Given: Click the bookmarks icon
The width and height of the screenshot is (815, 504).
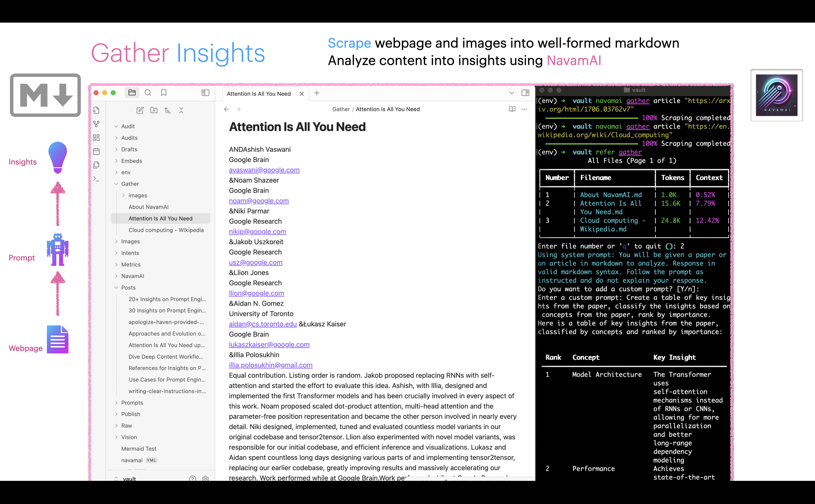Looking at the screenshot, I should 164,93.
